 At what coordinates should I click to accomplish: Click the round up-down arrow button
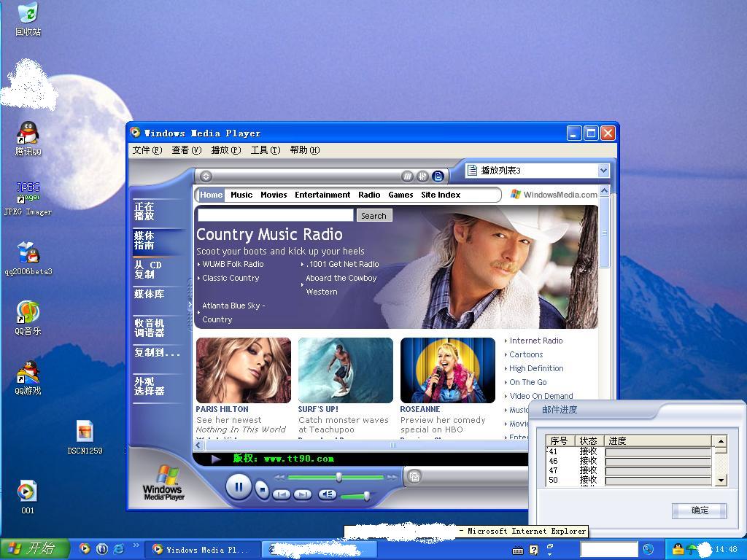(x=206, y=176)
